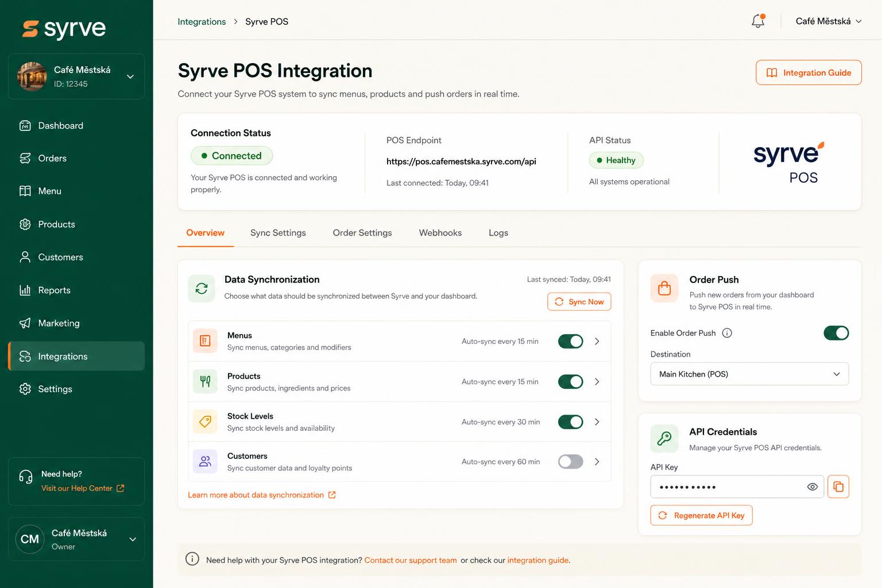
Task: Click the Integrations breadcrumb link
Action: pyautogui.click(x=202, y=22)
